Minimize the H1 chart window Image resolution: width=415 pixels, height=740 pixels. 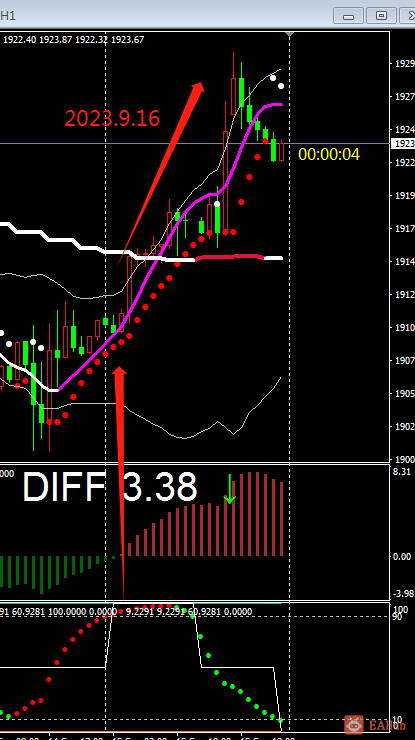[348, 16]
